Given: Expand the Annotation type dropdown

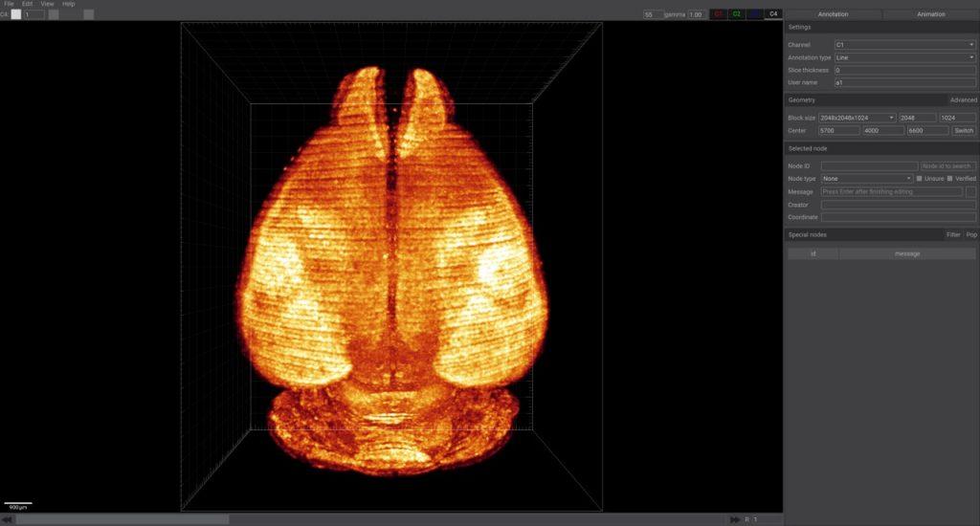Looking at the screenshot, I should 904,57.
